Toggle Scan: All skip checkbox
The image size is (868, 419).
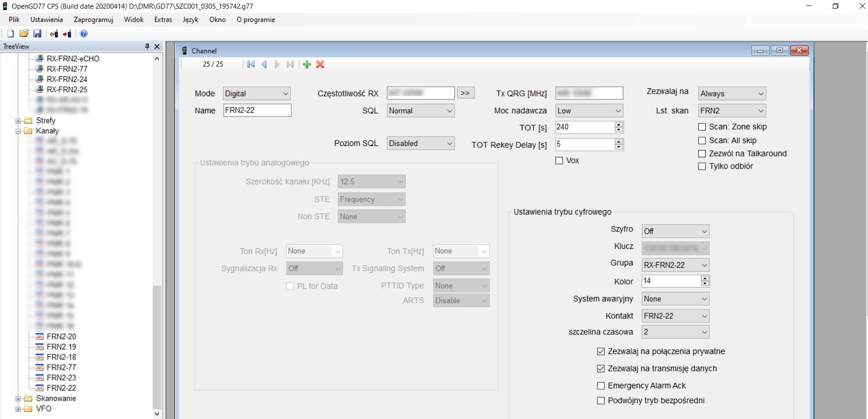tap(702, 140)
